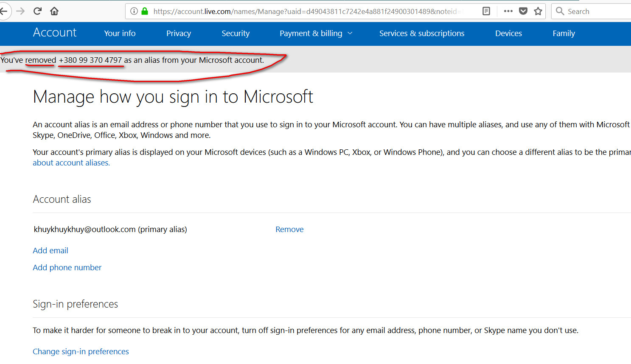Viewport: 631px width, 364px height.
Task: Click the Account alias section heading
Action: pos(62,199)
